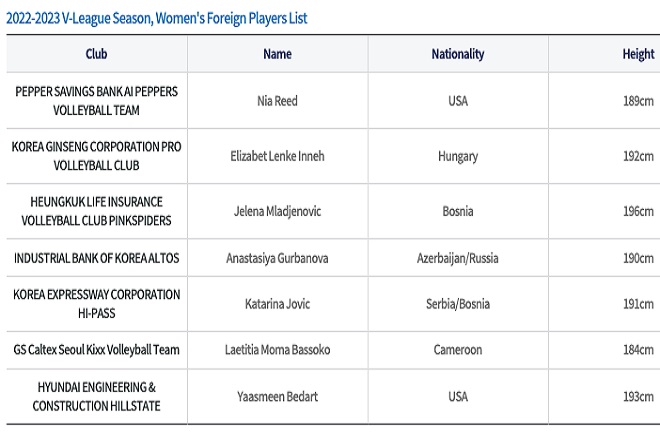The width and height of the screenshot is (660, 440).
Task: Click the Korea Ginseng Corporation club cell
Action: (96, 156)
